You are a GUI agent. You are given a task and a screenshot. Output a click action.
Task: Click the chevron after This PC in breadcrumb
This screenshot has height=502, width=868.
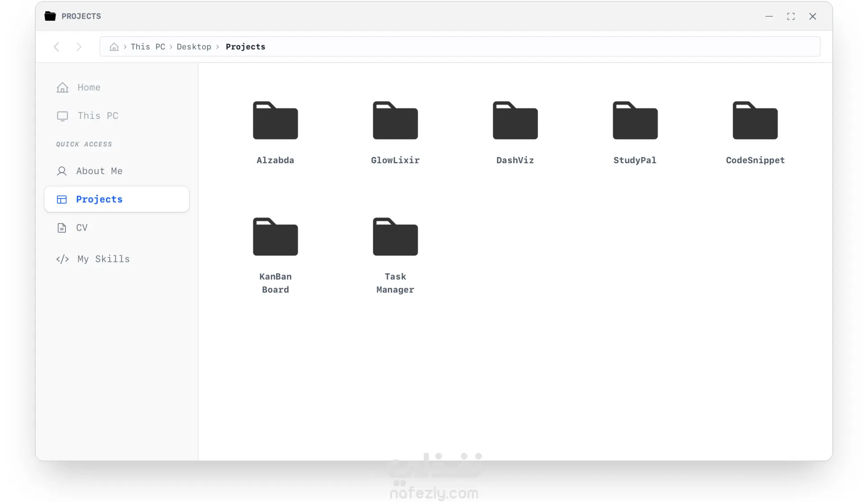[x=171, y=47]
